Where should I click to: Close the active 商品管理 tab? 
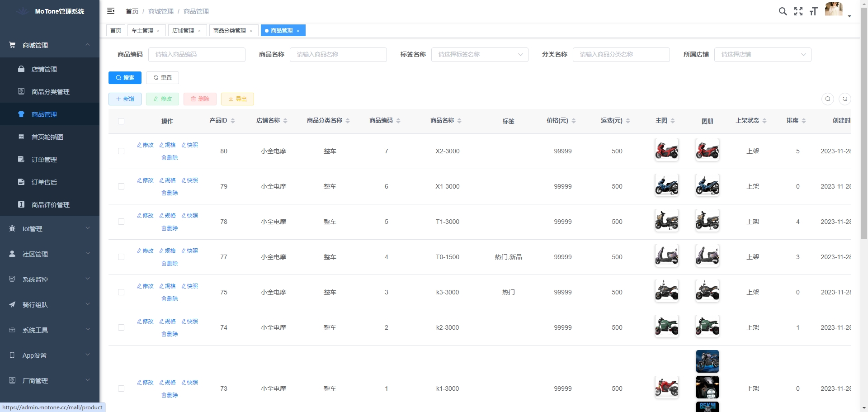pos(298,31)
